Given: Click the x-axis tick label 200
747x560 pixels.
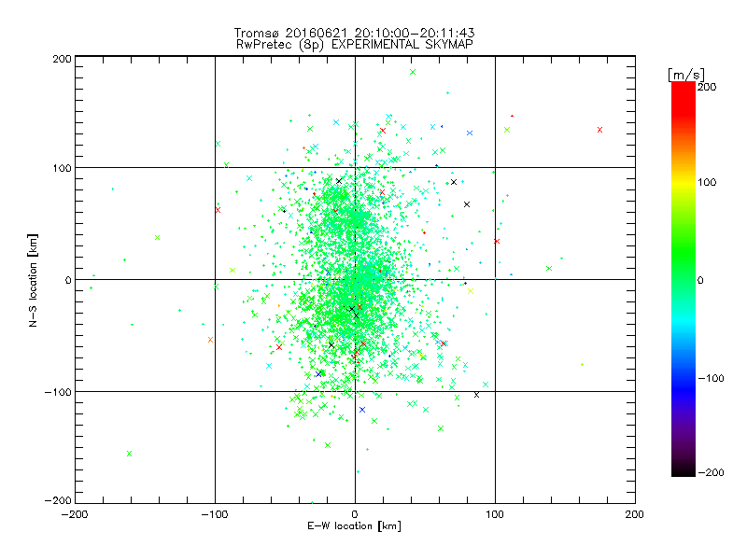Looking at the screenshot, I should 634,514.
